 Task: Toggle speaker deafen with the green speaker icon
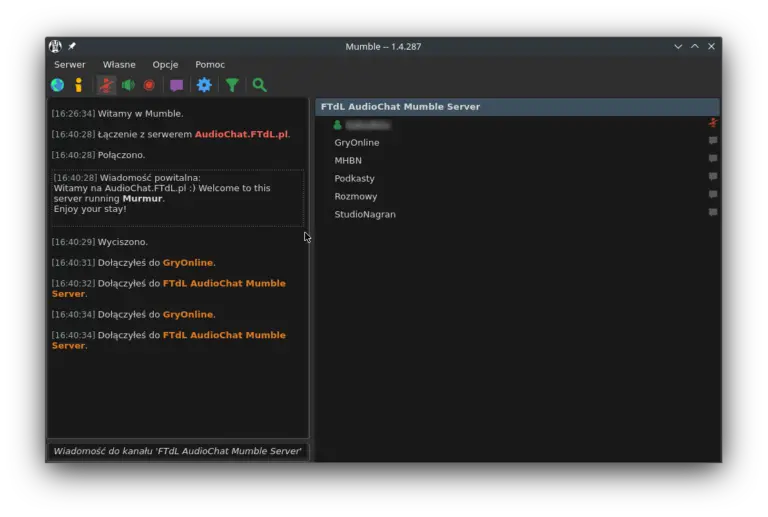coord(128,85)
